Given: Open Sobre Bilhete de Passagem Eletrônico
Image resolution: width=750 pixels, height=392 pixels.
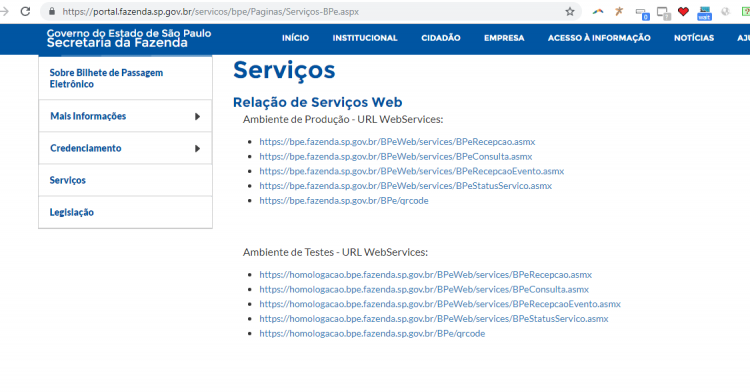Looking at the screenshot, I should [125, 78].
